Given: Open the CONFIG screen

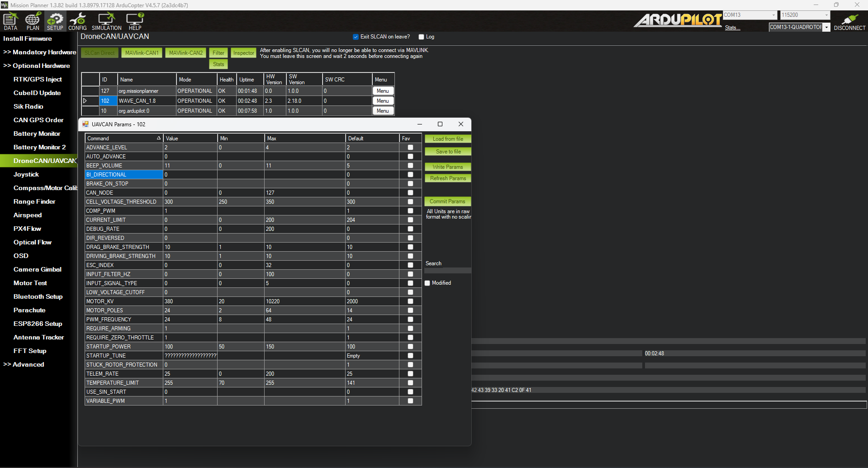Looking at the screenshot, I should point(77,21).
